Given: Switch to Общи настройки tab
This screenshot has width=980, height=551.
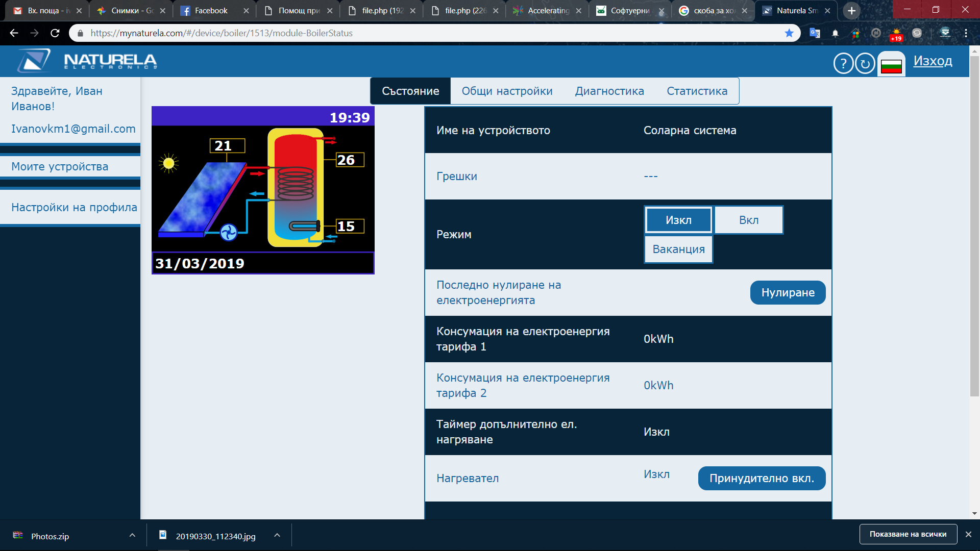Looking at the screenshot, I should 507,91.
